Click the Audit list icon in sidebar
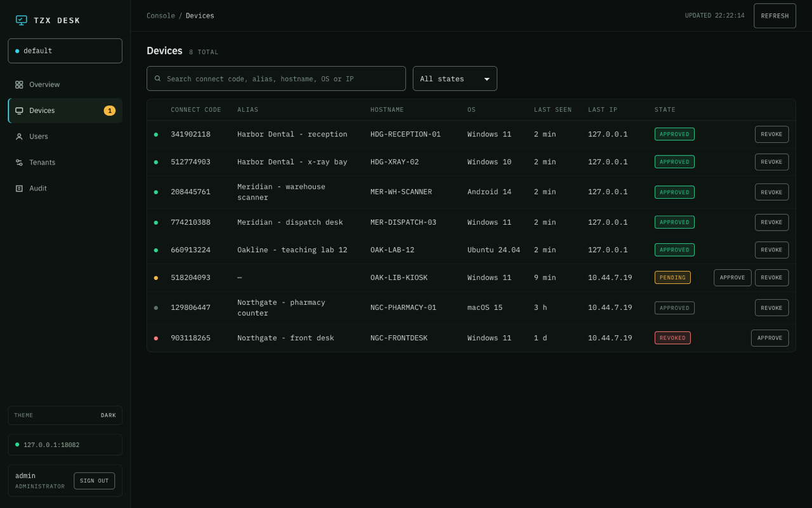The image size is (812, 508). pos(19,189)
